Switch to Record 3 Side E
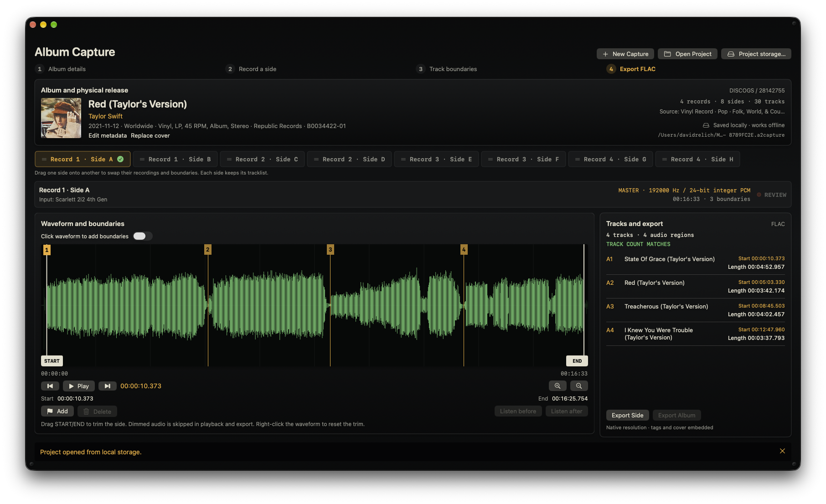The image size is (826, 504). 436,159
